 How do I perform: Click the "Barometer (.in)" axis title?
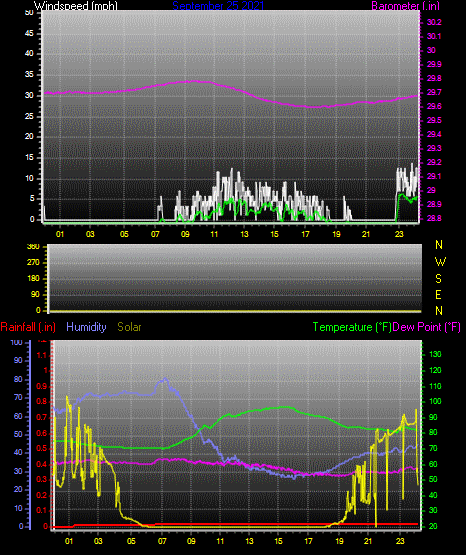tap(405, 6)
